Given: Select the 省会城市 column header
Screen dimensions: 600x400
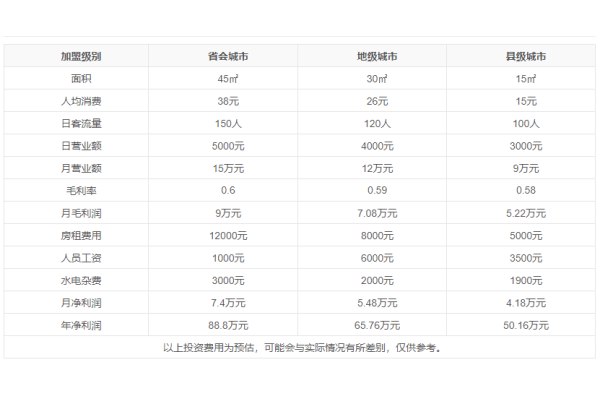Looking at the screenshot, I should [223, 56].
